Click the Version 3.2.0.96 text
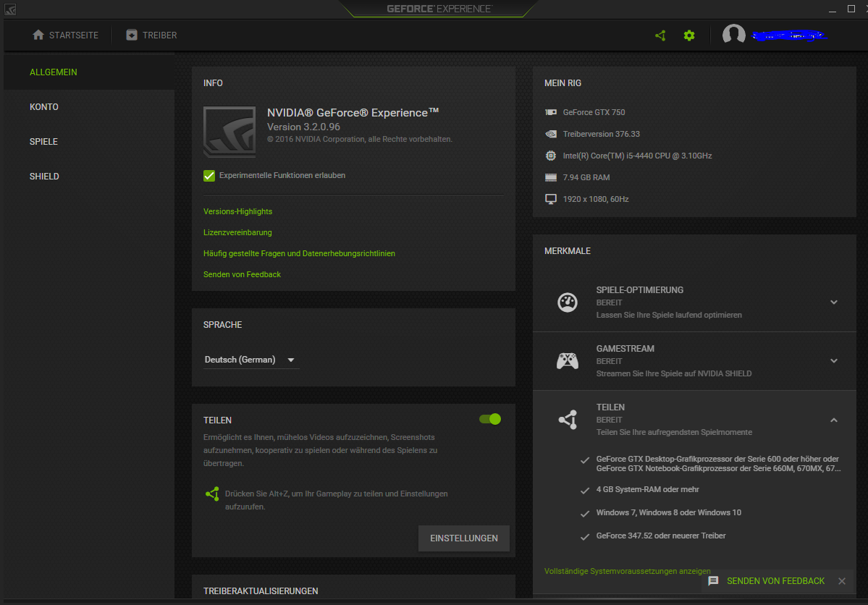The width and height of the screenshot is (868, 605). pyautogui.click(x=303, y=127)
